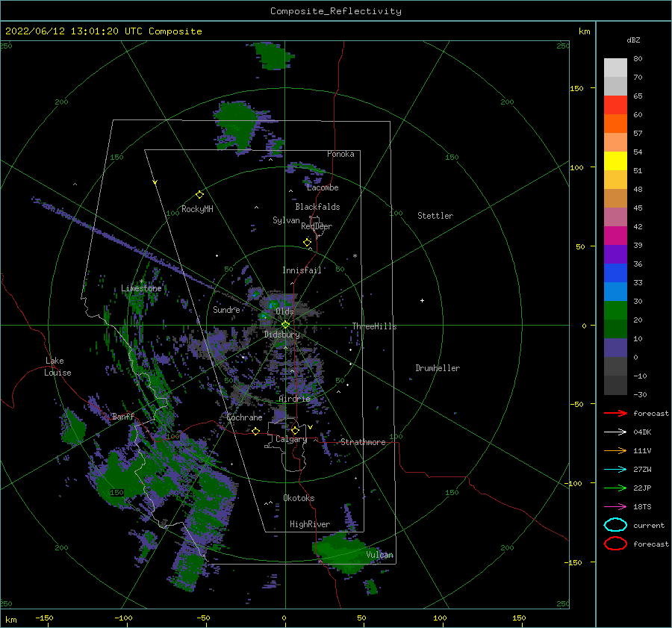Click the Banff town label

[x=123, y=417]
